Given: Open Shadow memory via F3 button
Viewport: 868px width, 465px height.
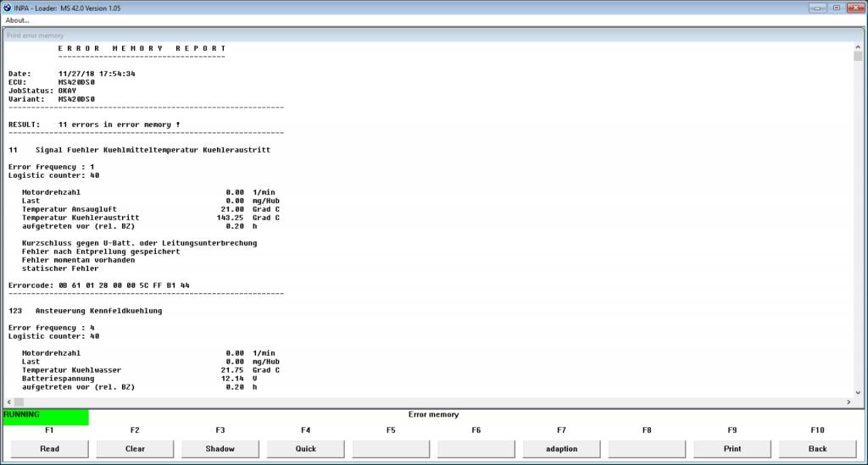Looking at the screenshot, I should [x=220, y=449].
